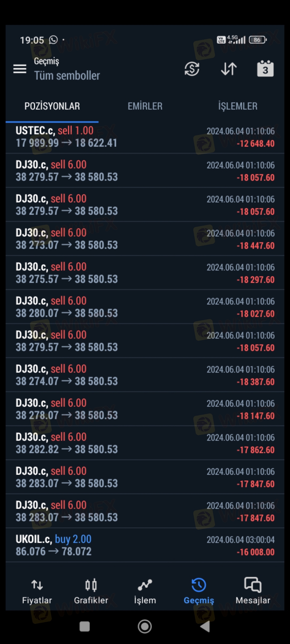Expand the USTEC.c sell 1.00 position
Image resolution: width=290 pixels, height=644 pixels.
point(145,137)
